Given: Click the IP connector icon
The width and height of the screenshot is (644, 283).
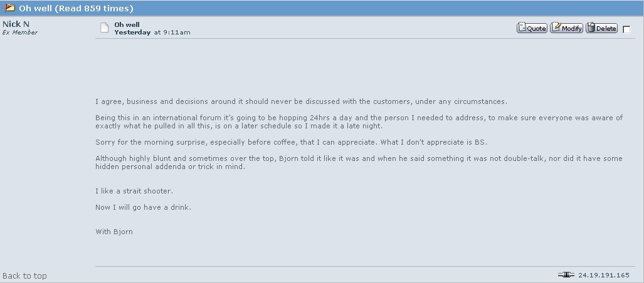Looking at the screenshot, I should pyautogui.click(x=566, y=275).
